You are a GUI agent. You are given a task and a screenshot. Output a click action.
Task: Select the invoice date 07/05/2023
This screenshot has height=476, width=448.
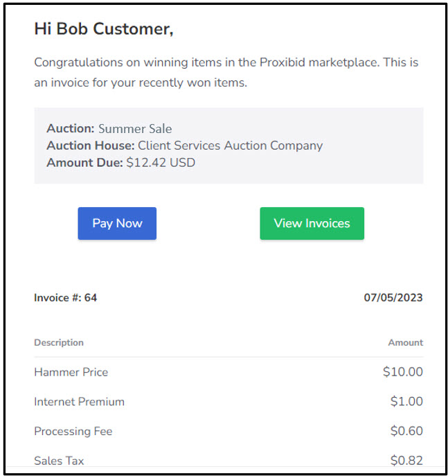pos(393,298)
